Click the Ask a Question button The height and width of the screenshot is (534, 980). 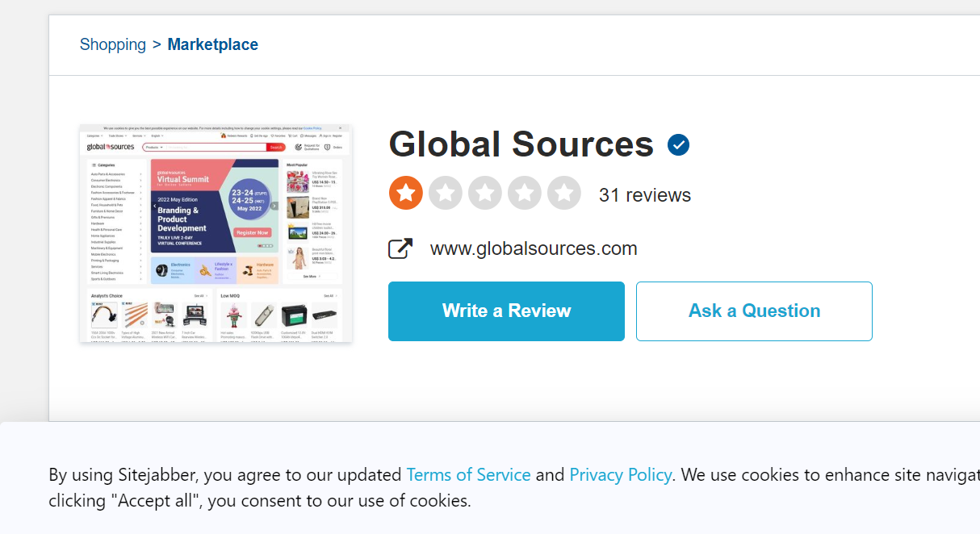tap(754, 311)
